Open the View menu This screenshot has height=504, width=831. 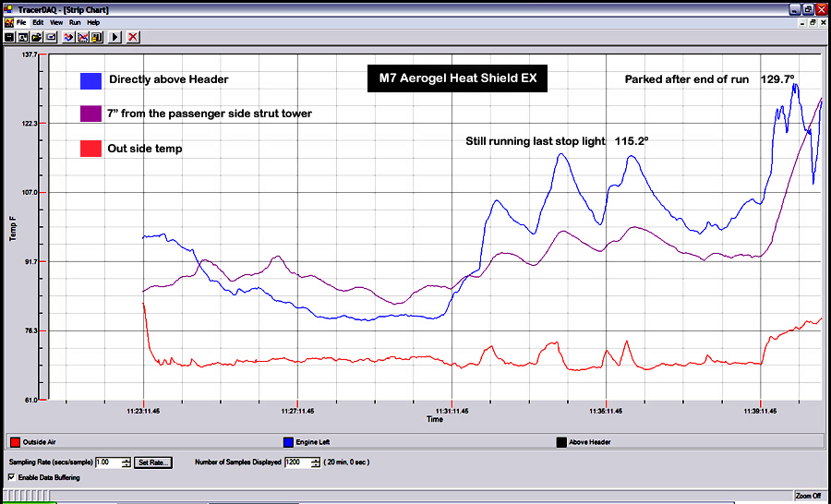tap(56, 21)
